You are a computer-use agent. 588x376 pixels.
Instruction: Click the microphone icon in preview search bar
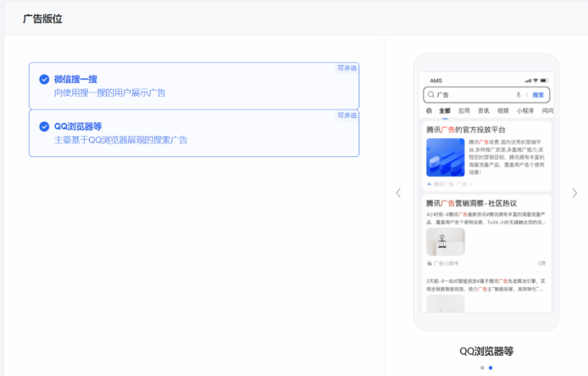(x=518, y=95)
